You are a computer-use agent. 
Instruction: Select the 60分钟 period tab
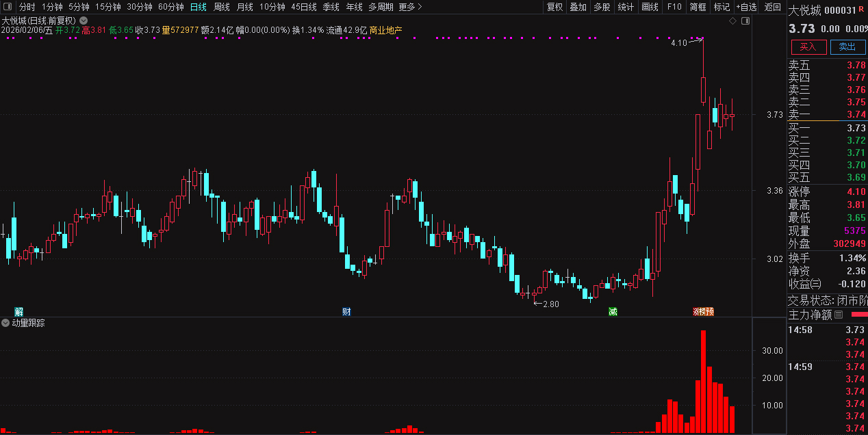click(171, 7)
